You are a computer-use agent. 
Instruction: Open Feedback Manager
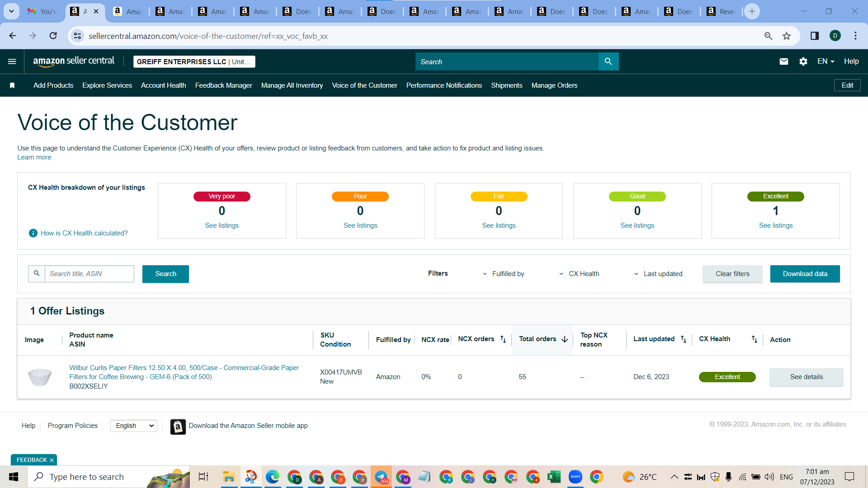[x=224, y=85]
